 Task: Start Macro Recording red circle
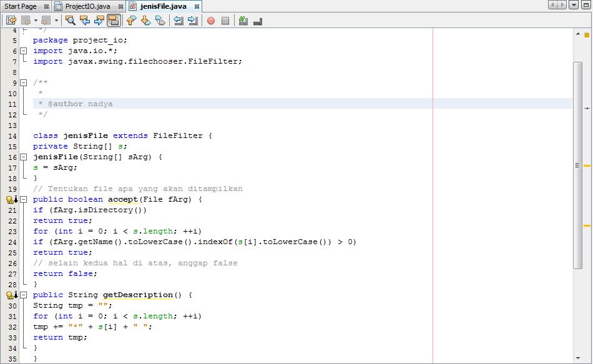211,21
